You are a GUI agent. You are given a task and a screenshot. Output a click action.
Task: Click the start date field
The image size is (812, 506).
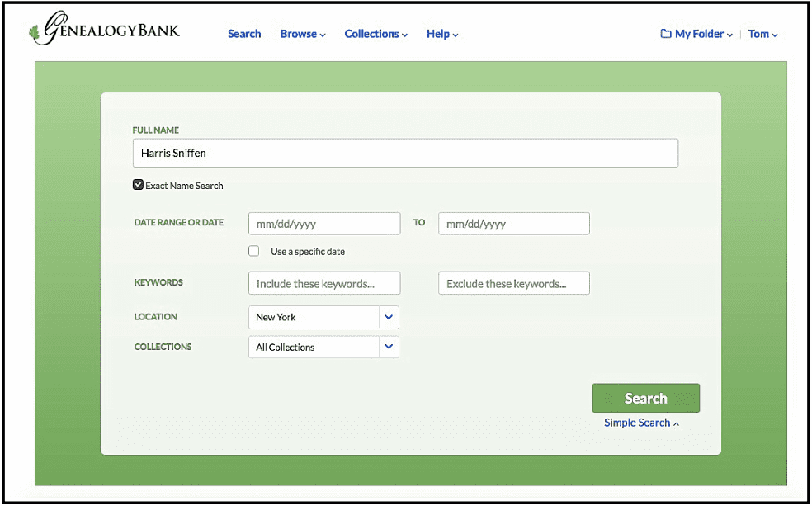(x=324, y=224)
